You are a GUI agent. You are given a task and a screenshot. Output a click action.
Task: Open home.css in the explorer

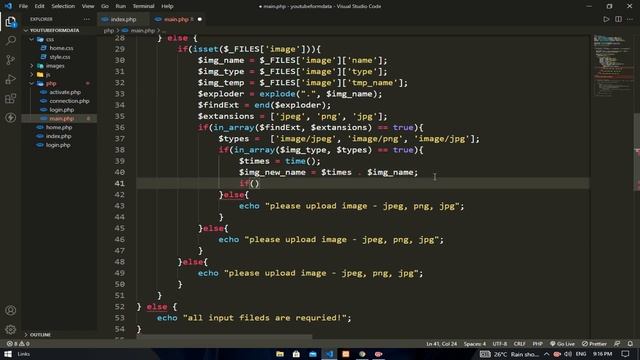point(61,48)
